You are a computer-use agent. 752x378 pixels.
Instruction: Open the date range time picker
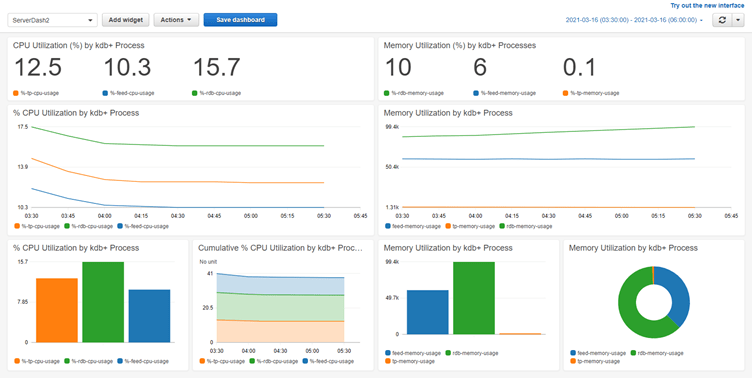[x=634, y=20]
